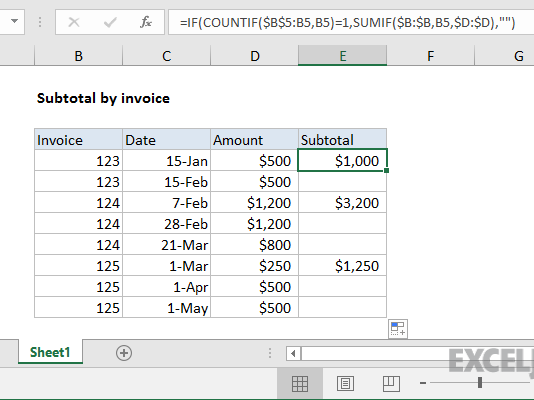Click inside the formula bar input
This screenshot has height=400, width=534.
tap(351, 22)
